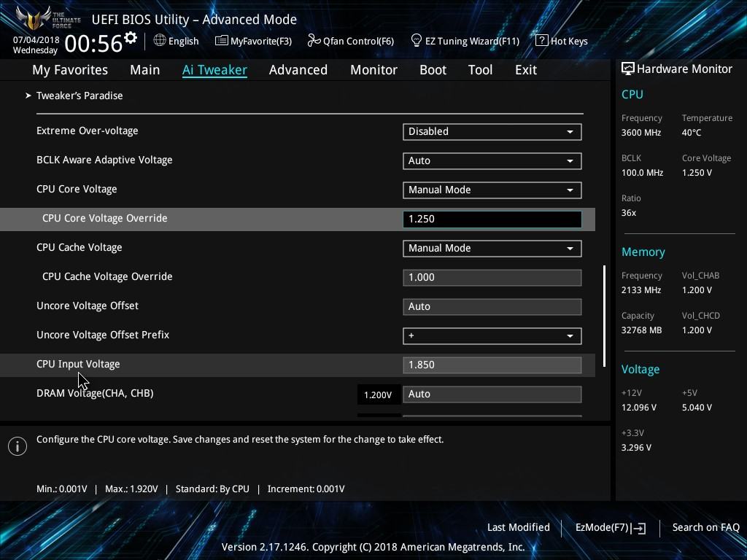Click the 00:56 clock display
The height and width of the screenshot is (560, 747).
pos(94,44)
